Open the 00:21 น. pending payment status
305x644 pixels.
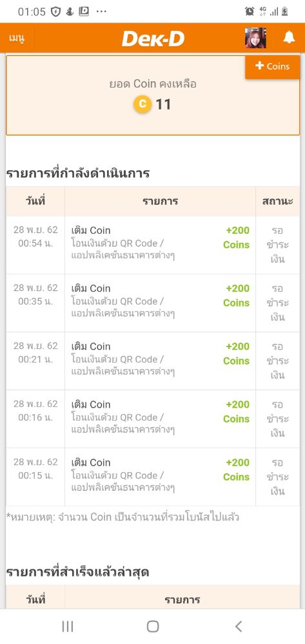277,361
